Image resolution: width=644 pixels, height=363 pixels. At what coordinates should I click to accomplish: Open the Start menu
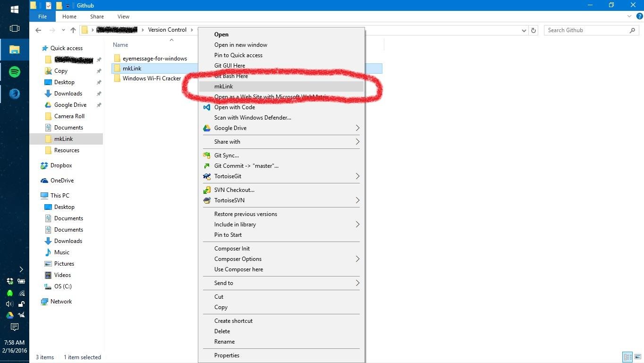(14, 9)
